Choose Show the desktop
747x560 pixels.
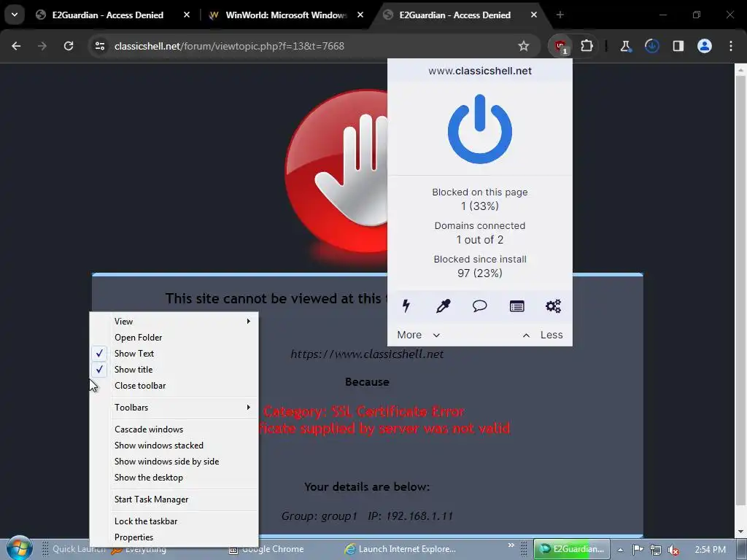point(174,478)
